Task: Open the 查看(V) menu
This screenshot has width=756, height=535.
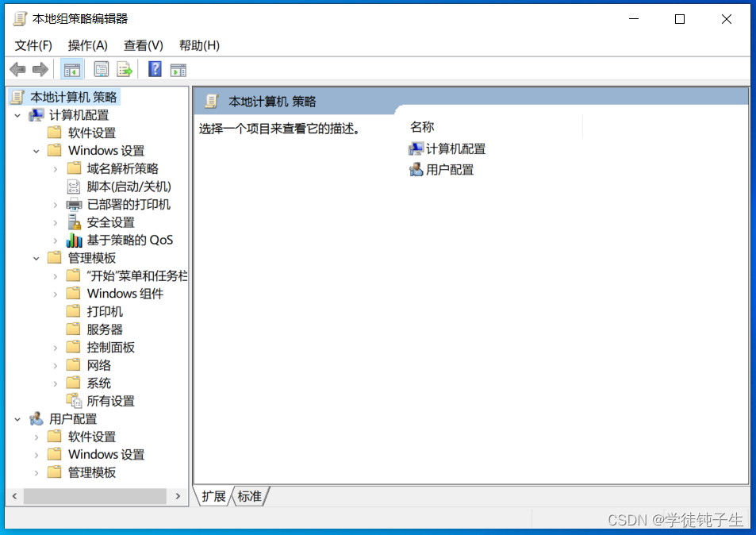Action: click(144, 45)
